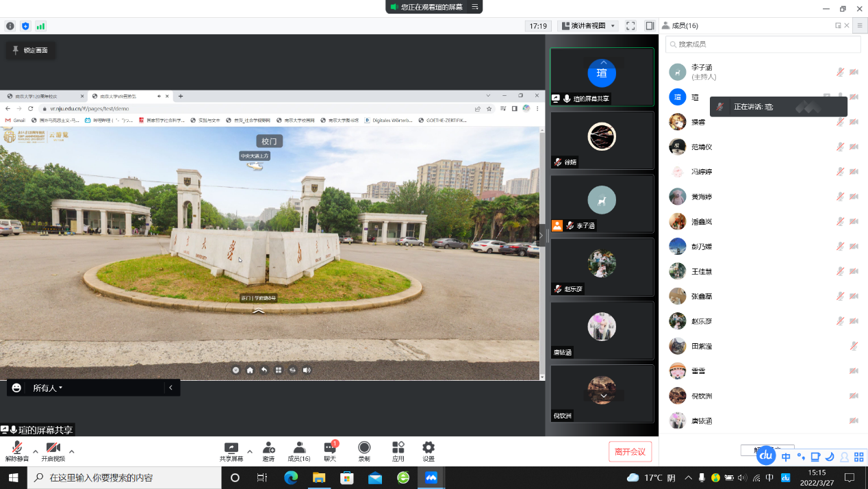Expand the 所有人 chat recipient dropdown
Viewport: 868px width, 489px height.
point(48,388)
